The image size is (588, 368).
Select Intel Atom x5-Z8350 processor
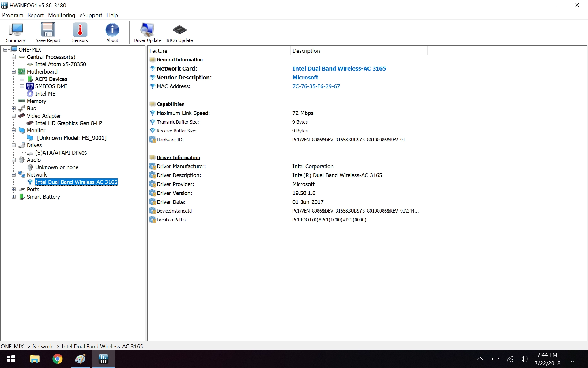pos(60,64)
